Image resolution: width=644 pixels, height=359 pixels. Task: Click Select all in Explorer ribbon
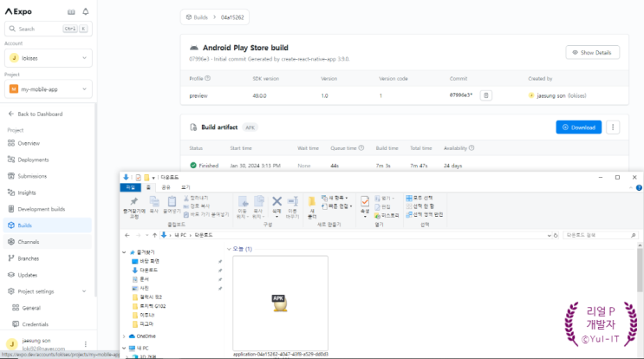point(420,198)
